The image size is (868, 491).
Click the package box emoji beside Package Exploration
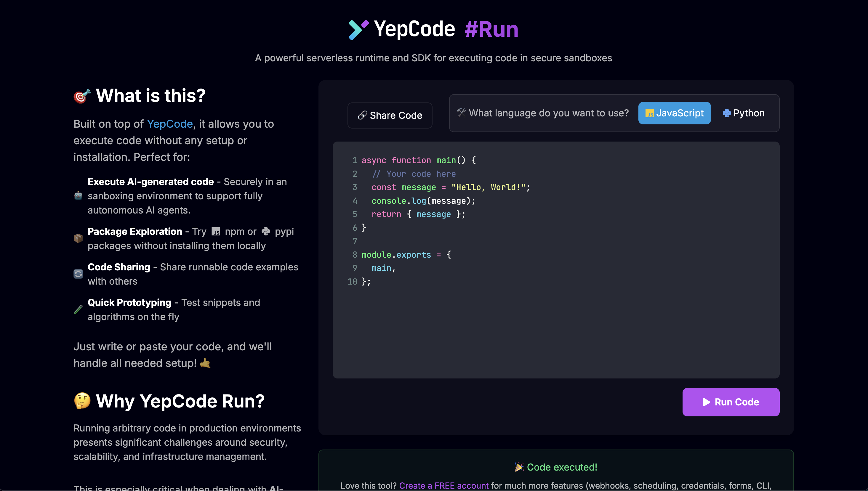(78, 238)
